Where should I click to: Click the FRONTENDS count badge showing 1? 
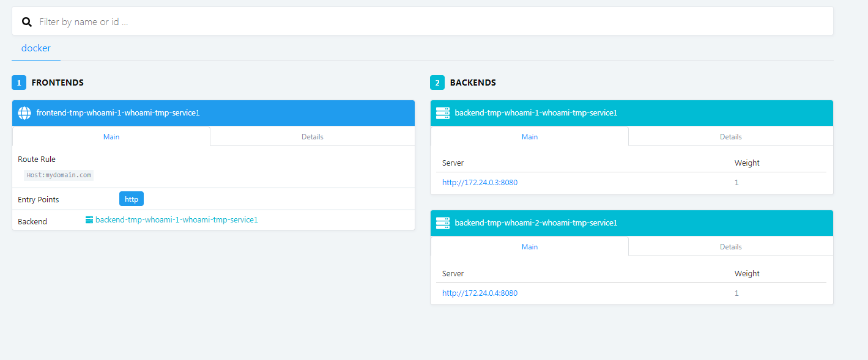click(x=18, y=82)
